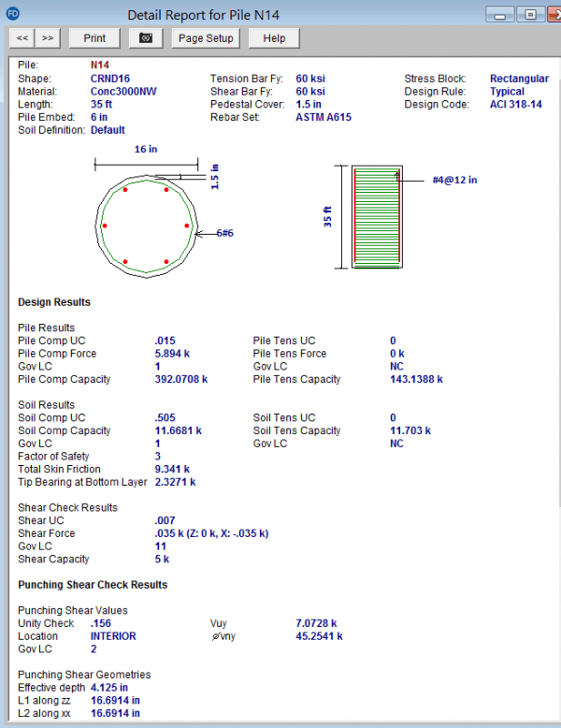The image size is (561, 728).
Task: Click the Punching Shear Check Results heading
Action: 93,585
